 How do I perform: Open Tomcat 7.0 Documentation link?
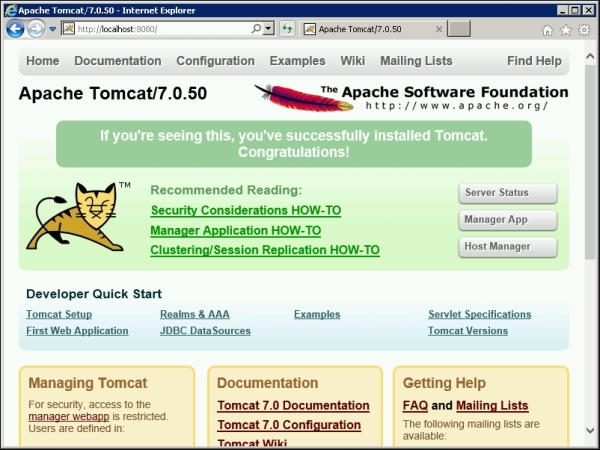coord(293,406)
